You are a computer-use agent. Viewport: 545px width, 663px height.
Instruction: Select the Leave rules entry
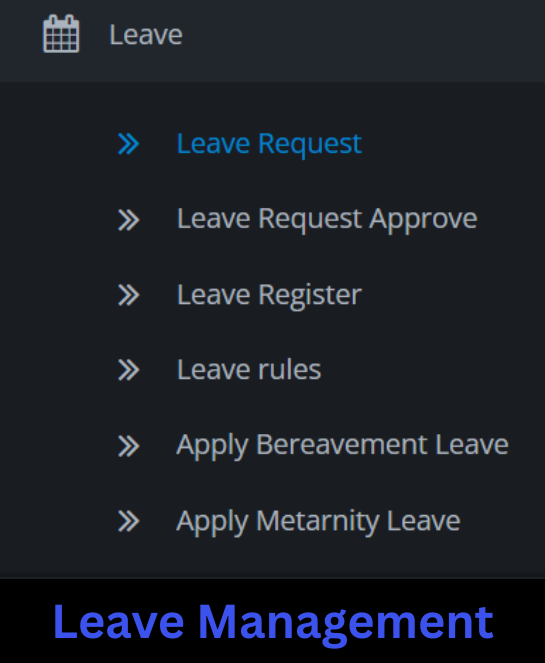point(249,370)
